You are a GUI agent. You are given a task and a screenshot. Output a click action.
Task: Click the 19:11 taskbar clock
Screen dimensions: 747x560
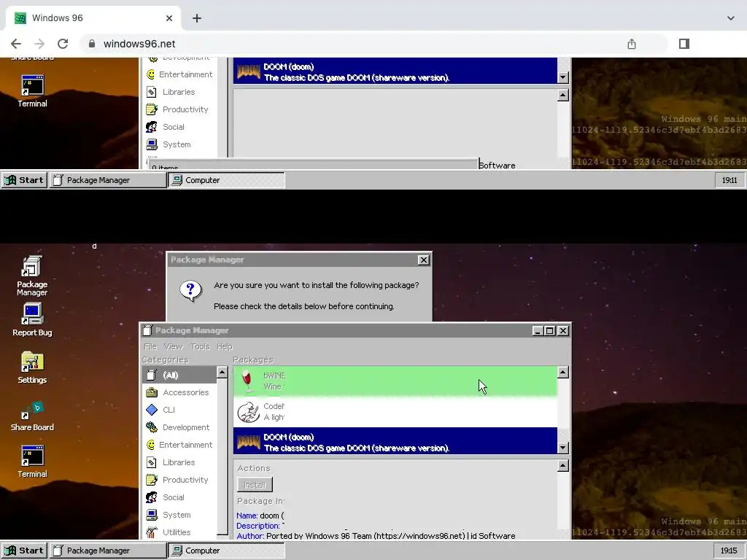(729, 180)
